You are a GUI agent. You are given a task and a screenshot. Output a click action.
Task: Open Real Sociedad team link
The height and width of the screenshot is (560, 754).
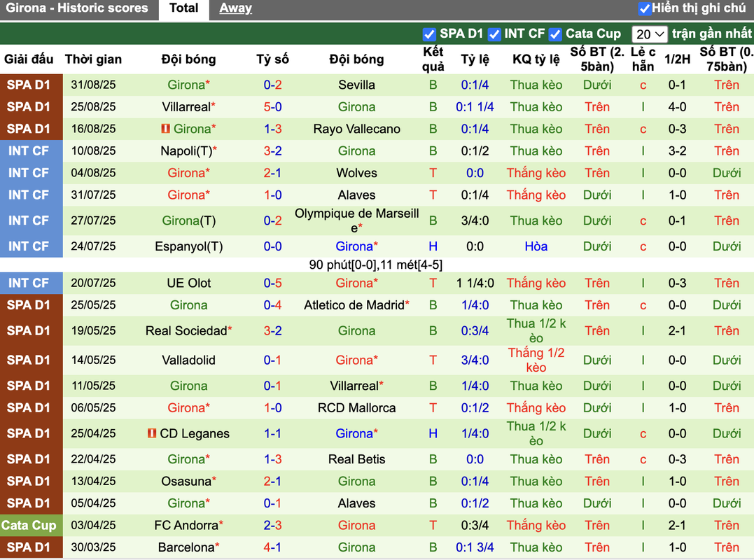coord(188,330)
